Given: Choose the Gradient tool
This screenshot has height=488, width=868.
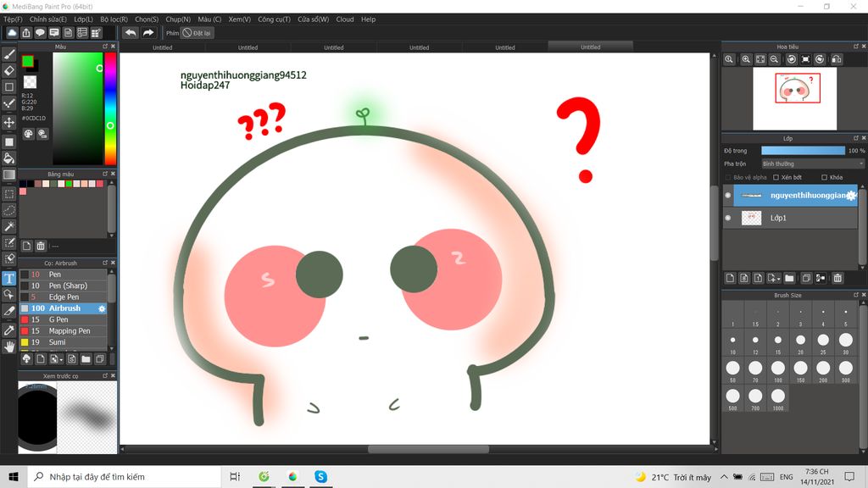Looking at the screenshot, I should [8, 175].
